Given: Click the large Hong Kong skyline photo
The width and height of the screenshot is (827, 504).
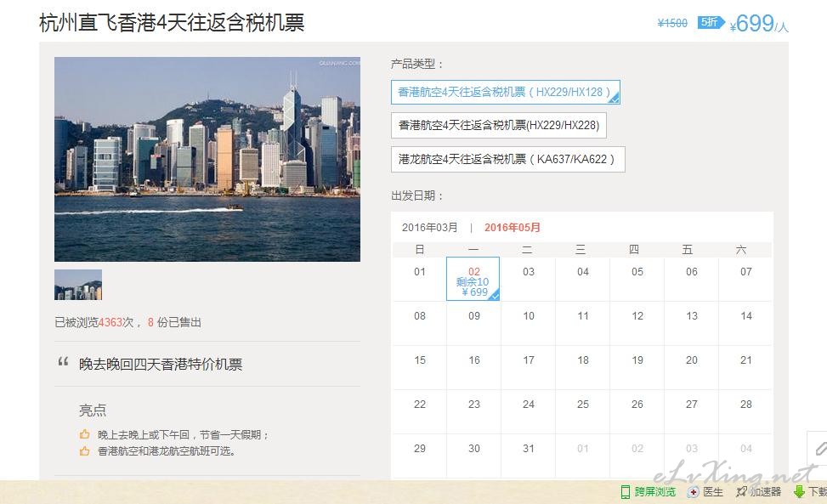Looking at the screenshot, I should tap(207, 159).
